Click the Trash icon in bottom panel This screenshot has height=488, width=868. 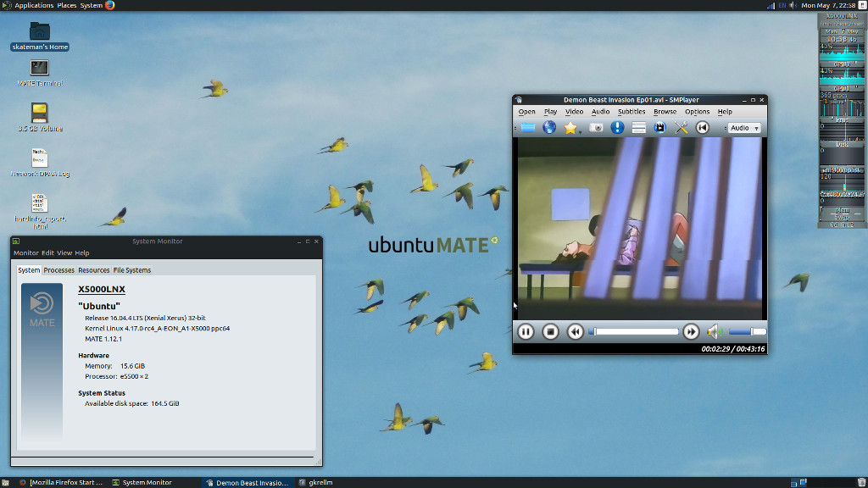click(x=861, y=482)
